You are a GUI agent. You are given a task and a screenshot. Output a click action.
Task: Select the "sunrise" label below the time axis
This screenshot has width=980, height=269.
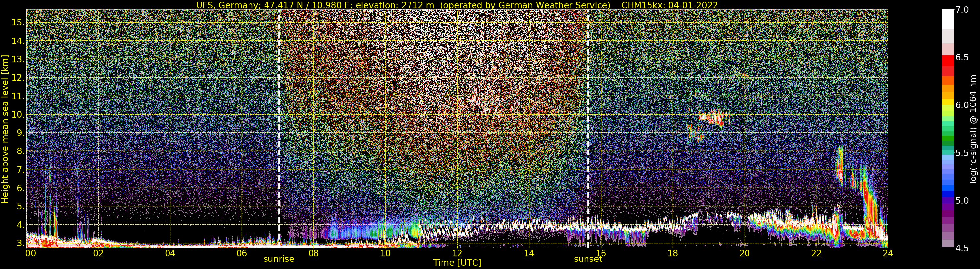tap(279, 259)
